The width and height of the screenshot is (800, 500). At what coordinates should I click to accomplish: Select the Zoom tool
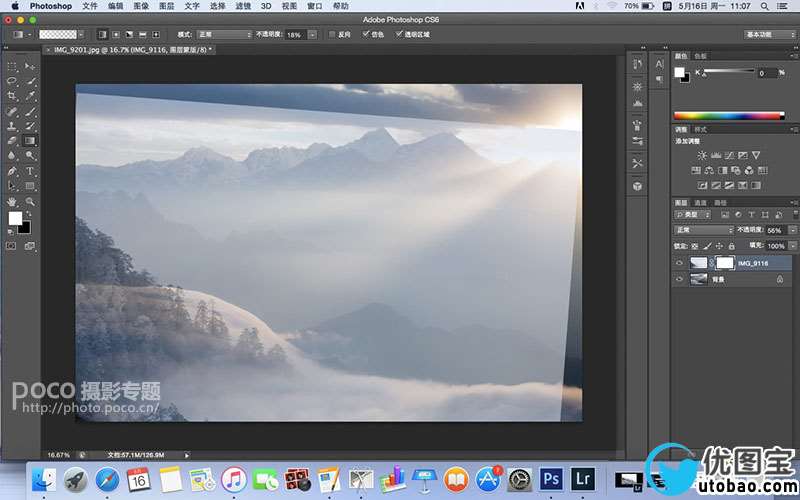[30, 202]
